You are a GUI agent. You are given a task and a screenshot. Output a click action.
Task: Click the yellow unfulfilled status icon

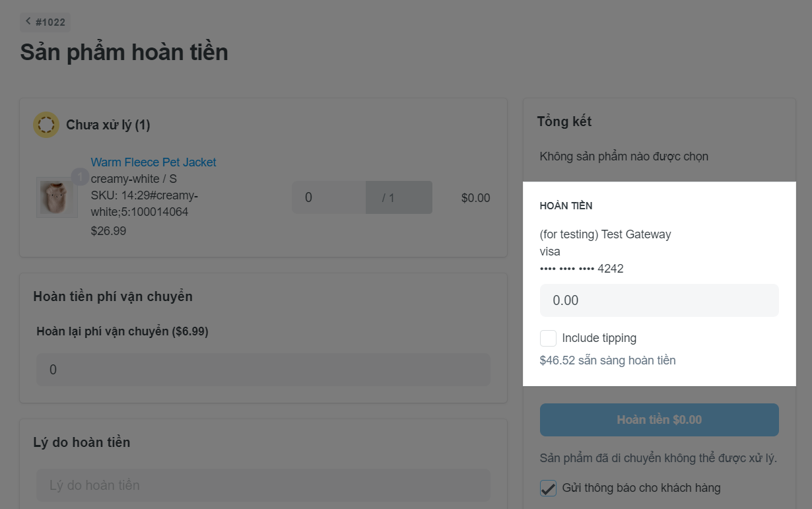pos(46,125)
